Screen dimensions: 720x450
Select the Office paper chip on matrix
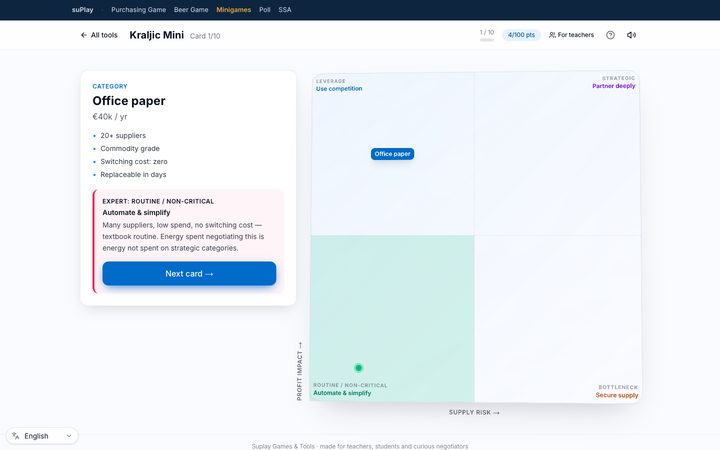tap(393, 154)
